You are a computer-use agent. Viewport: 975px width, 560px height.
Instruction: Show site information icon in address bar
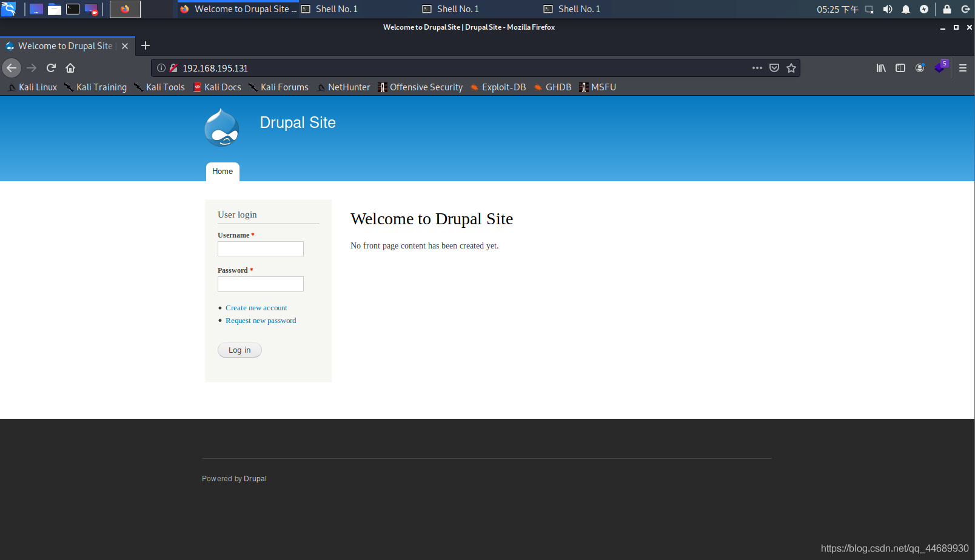tap(161, 68)
